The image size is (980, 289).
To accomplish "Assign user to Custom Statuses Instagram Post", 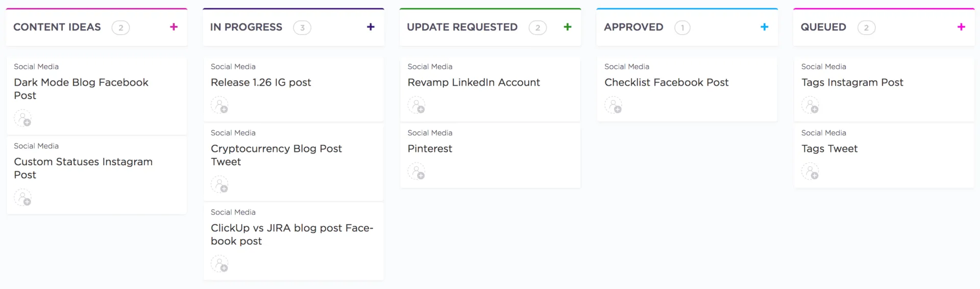I will pyautogui.click(x=23, y=198).
